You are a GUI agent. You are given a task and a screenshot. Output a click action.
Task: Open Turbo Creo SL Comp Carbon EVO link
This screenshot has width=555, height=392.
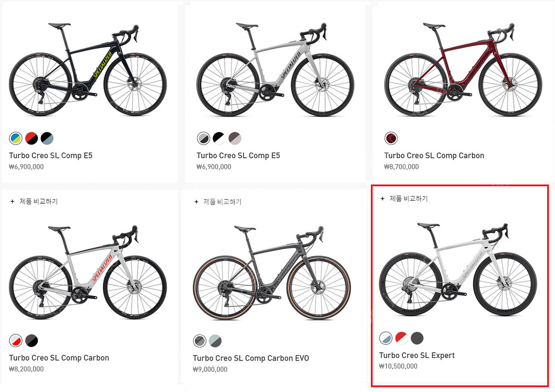click(251, 358)
